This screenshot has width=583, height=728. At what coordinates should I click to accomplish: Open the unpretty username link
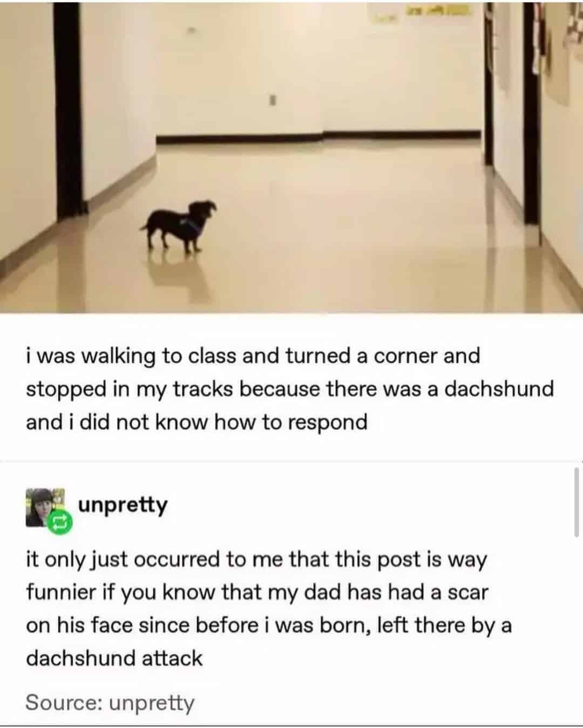coord(123,505)
